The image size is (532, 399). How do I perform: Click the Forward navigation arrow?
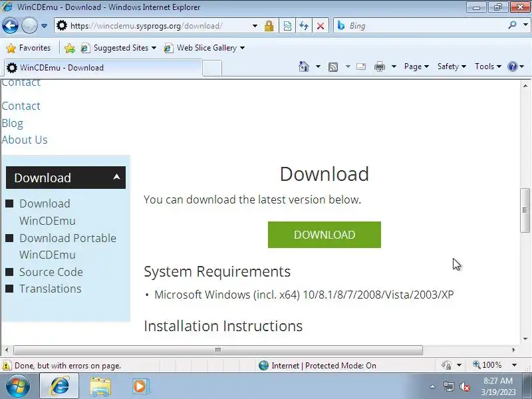[29, 25]
